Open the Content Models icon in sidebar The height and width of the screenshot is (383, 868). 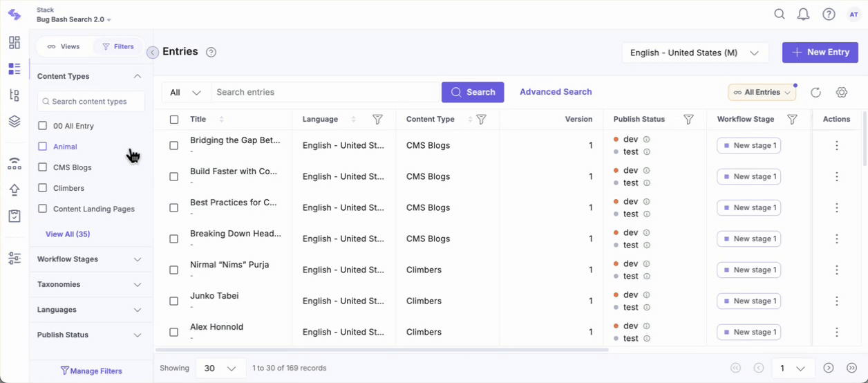point(15,95)
